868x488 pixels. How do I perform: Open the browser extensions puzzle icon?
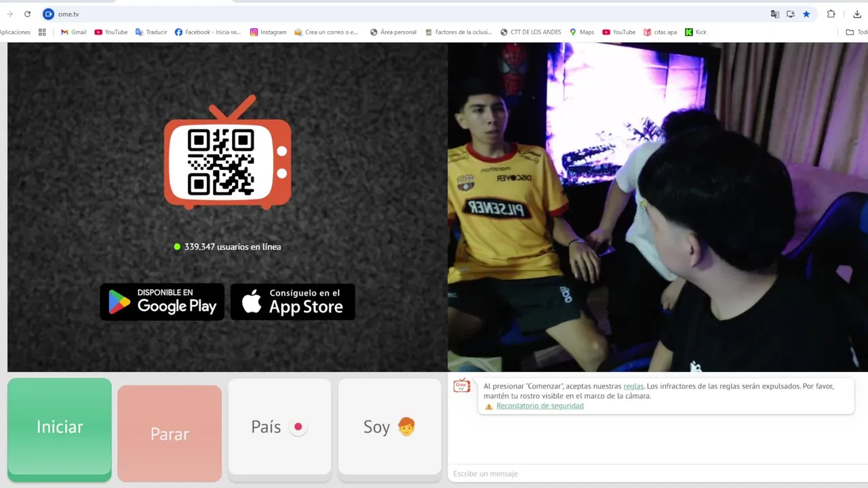(831, 14)
